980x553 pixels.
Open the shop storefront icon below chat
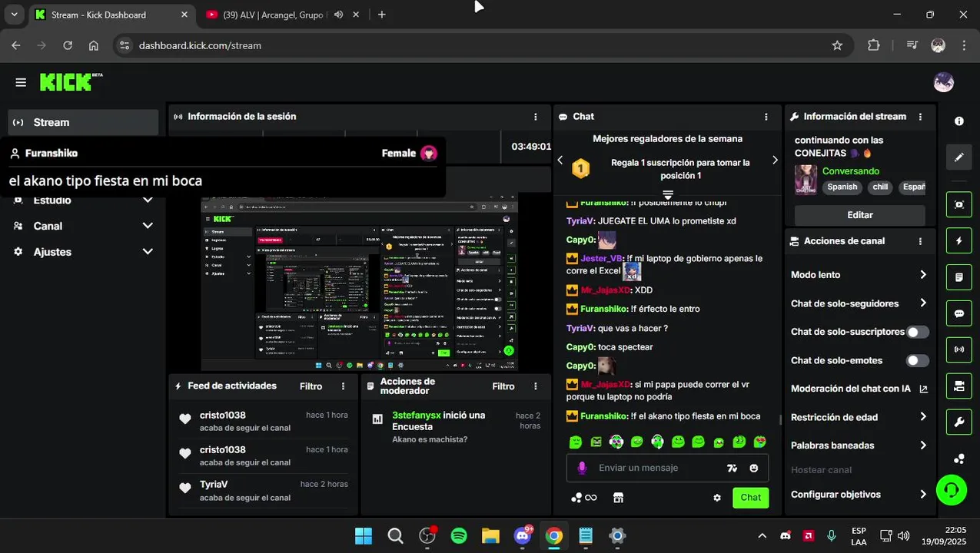point(618,498)
